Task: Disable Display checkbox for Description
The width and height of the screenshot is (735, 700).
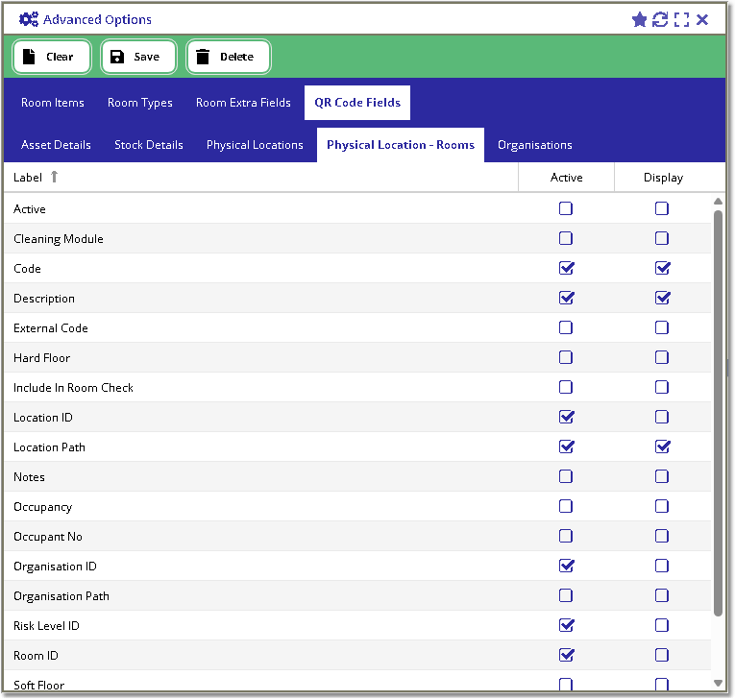Action: (x=662, y=298)
